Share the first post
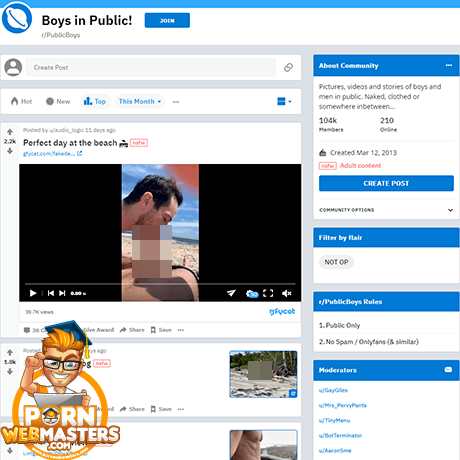This screenshot has width=460, height=460. (132, 330)
